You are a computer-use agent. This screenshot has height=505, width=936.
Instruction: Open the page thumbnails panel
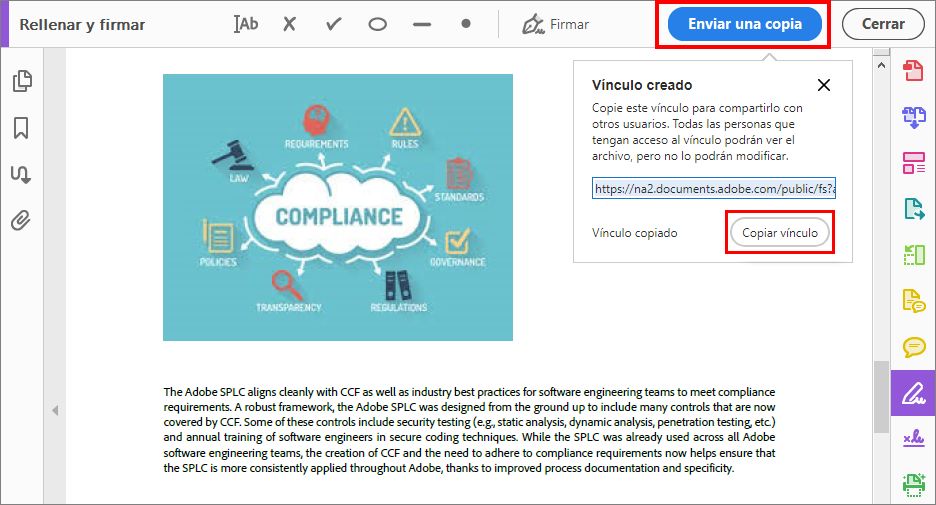click(x=22, y=81)
